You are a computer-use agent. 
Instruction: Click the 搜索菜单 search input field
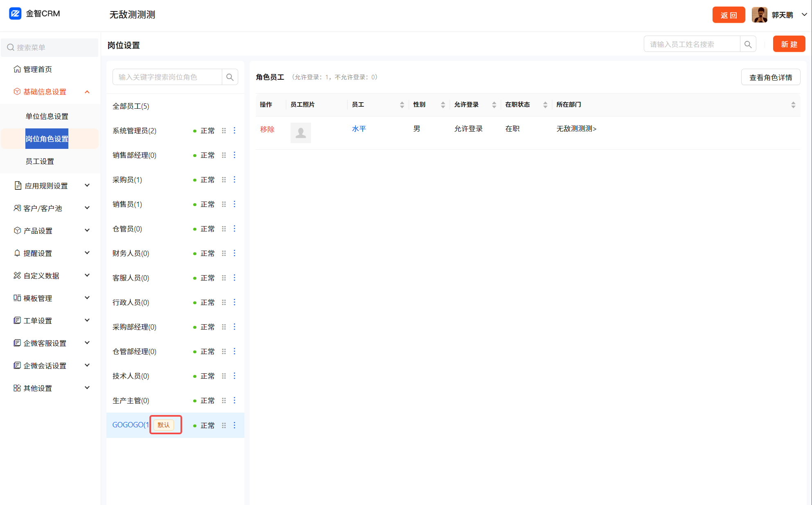(49, 47)
